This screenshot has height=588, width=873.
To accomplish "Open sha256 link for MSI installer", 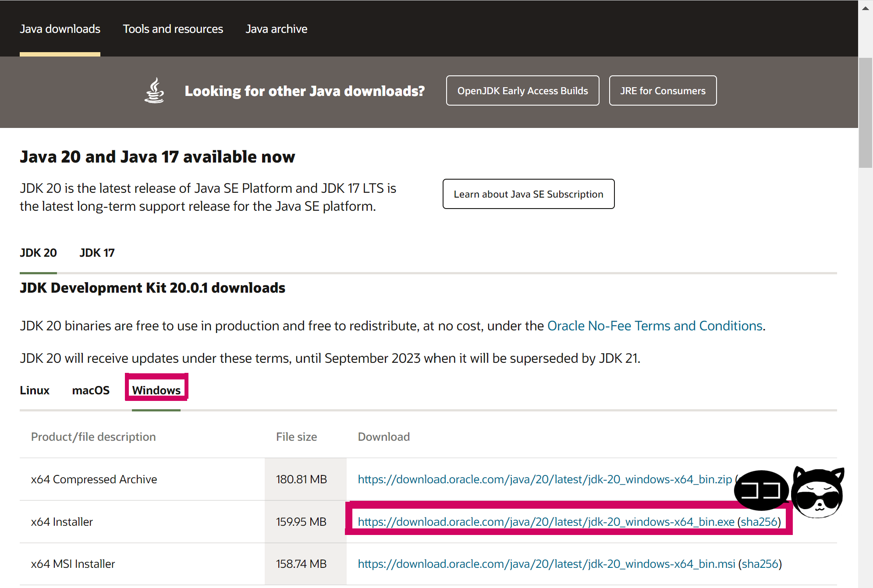I will (x=760, y=564).
